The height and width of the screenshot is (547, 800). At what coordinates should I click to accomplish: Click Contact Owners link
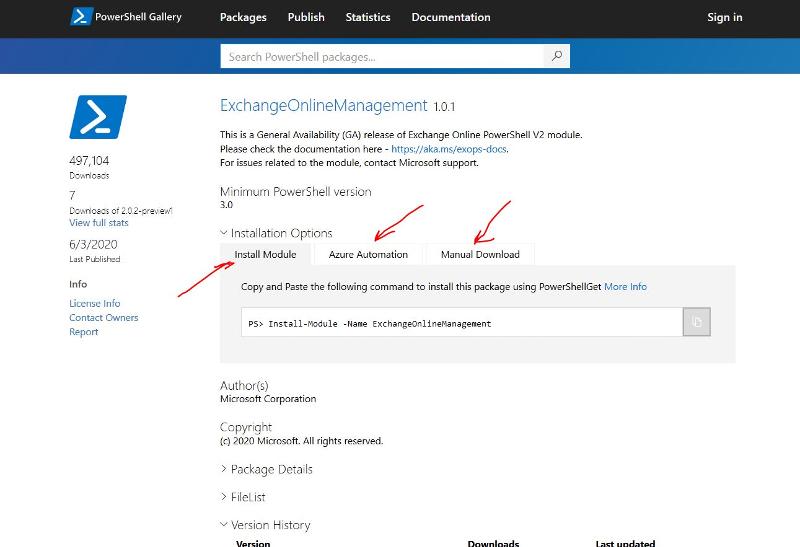[x=104, y=318]
